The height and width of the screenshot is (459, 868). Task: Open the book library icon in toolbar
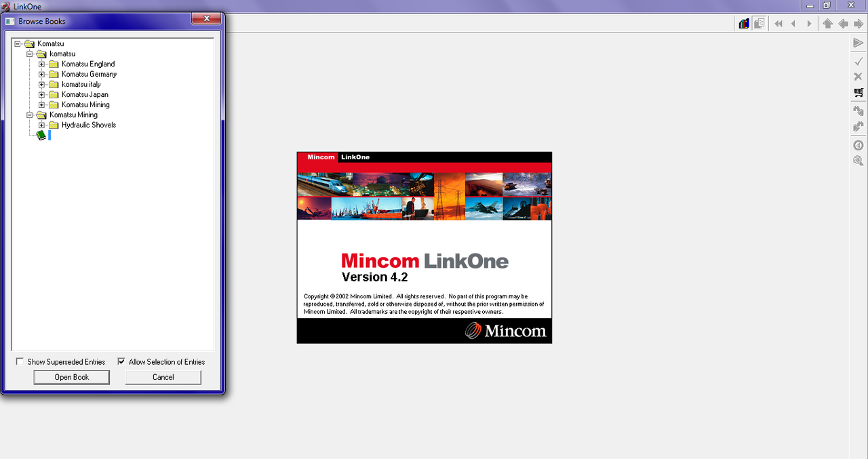point(744,24)
